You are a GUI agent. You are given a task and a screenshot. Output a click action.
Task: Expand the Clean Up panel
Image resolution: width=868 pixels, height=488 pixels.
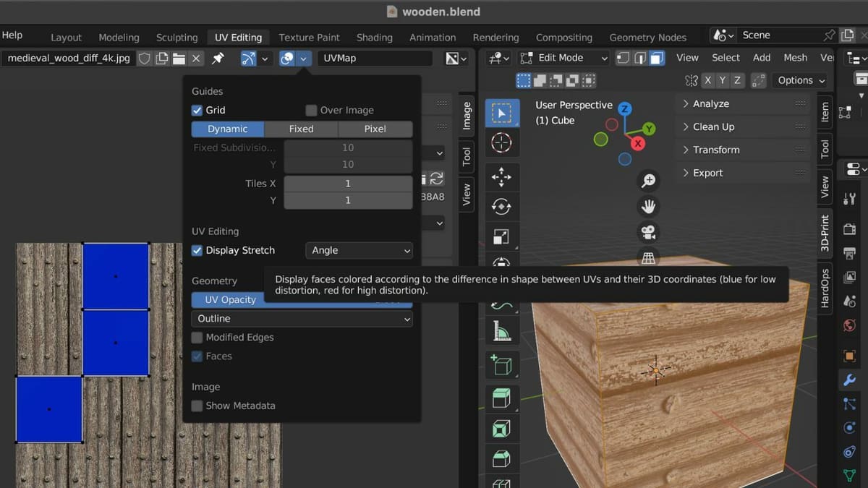pos(743,127)
